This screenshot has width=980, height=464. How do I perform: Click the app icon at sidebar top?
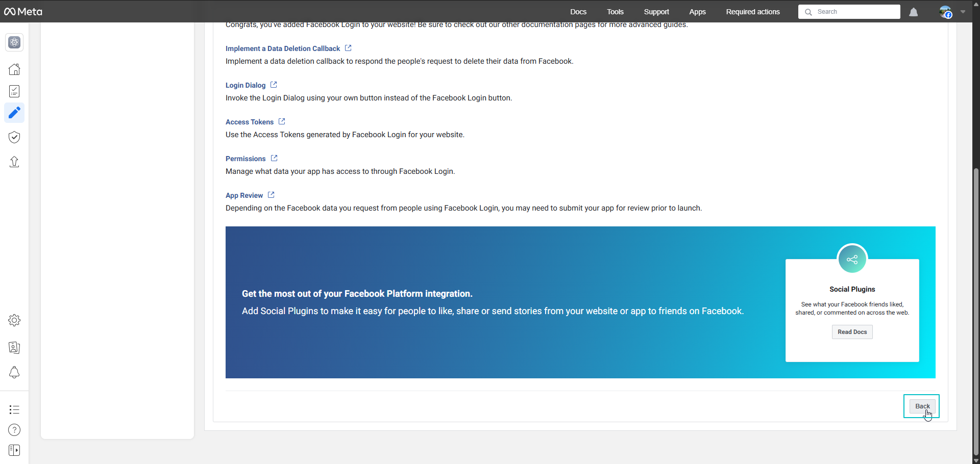pos(14,43)
